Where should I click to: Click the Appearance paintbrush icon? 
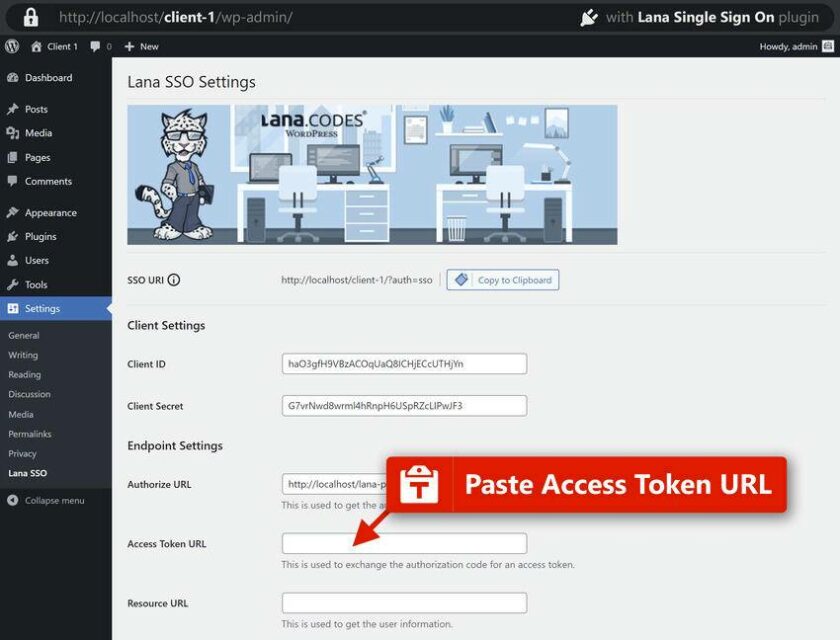[x=13, y=213]
